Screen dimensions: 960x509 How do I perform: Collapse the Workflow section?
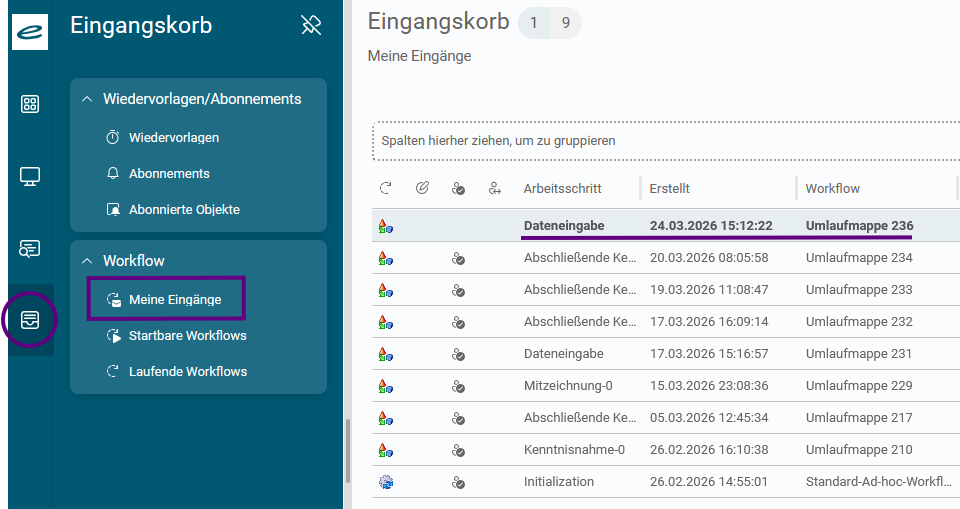pos(87,261)
